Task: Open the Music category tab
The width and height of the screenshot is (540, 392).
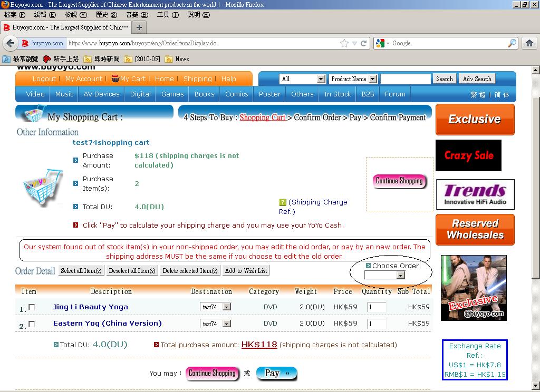Action: (64, 94)
